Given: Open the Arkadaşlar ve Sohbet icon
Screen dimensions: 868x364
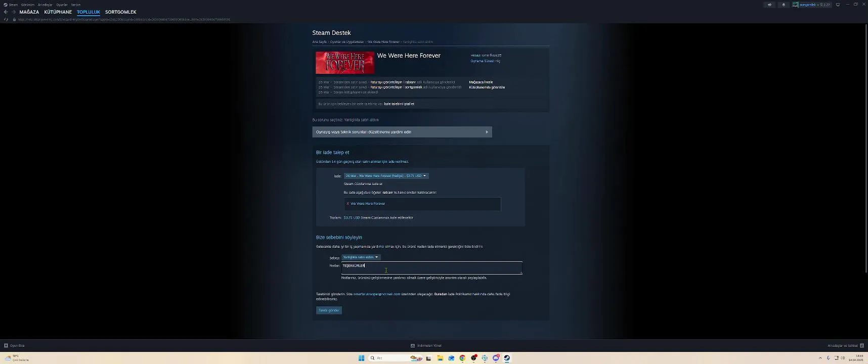Looking at the screenshot, I should coord(862,346).
